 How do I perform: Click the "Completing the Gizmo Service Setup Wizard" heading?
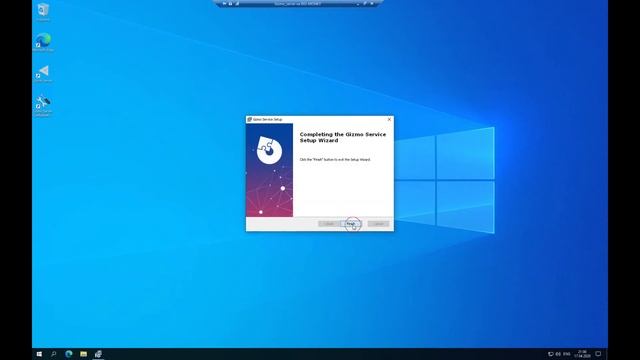pyautogui.click(x=342, y=137)
